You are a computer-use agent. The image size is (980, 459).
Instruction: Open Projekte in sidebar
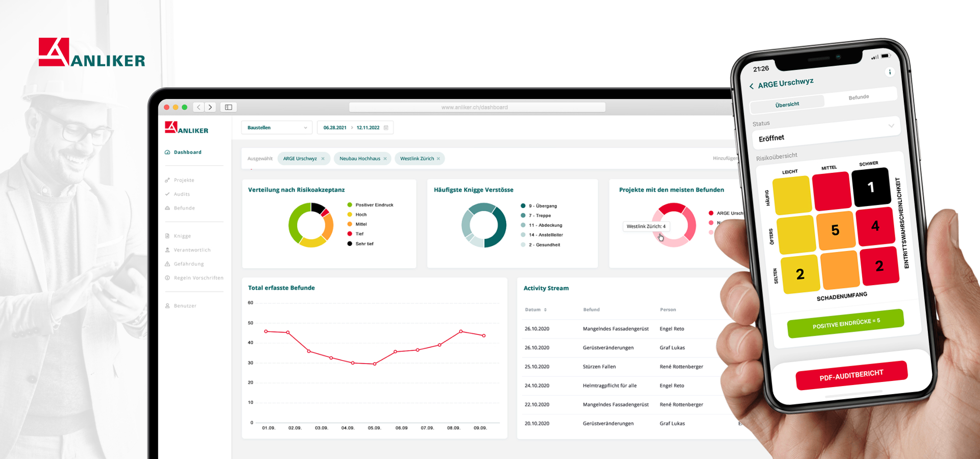click(184, 180)
